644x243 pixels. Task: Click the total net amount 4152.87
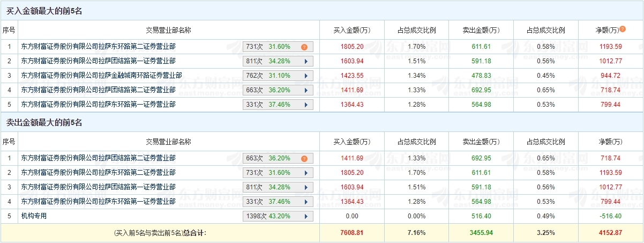click(610, 233)
